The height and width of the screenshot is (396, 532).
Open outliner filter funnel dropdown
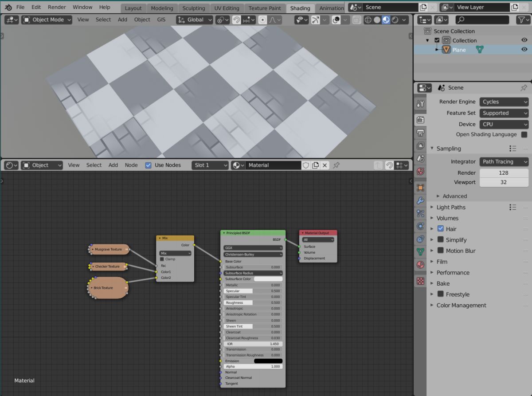point(524,20)
